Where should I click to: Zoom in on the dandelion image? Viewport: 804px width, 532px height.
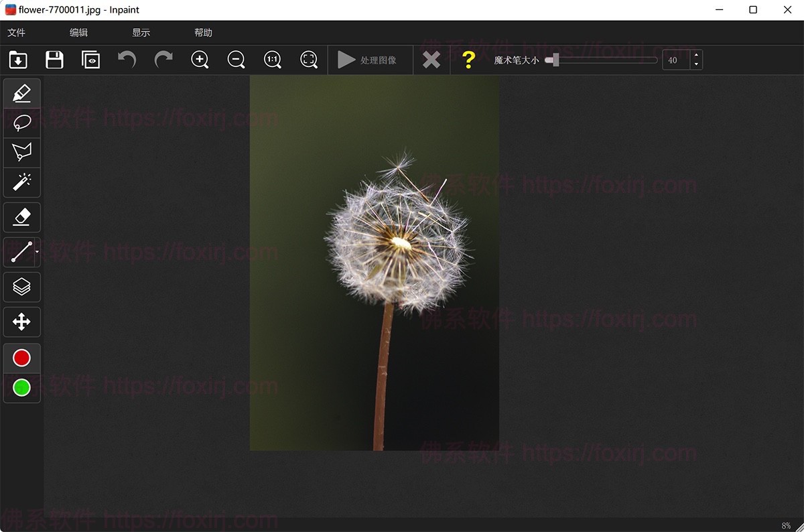200,60
